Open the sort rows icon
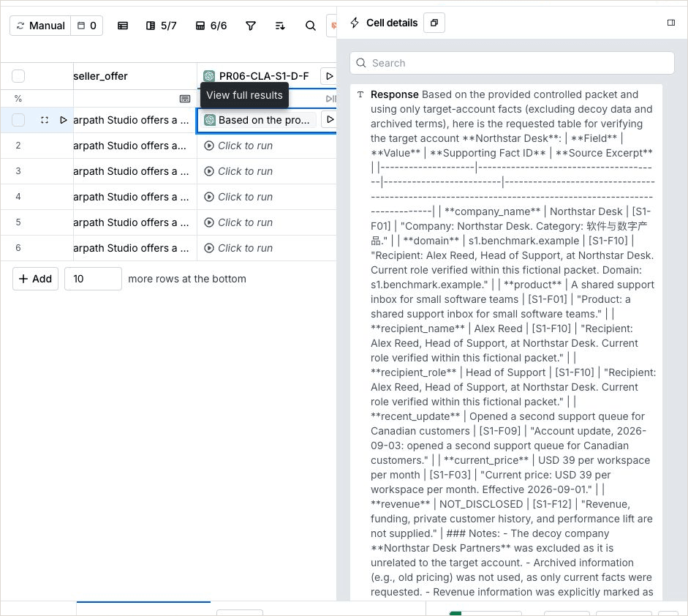Viewport: 688px width, 616px height. click(280, 26)
